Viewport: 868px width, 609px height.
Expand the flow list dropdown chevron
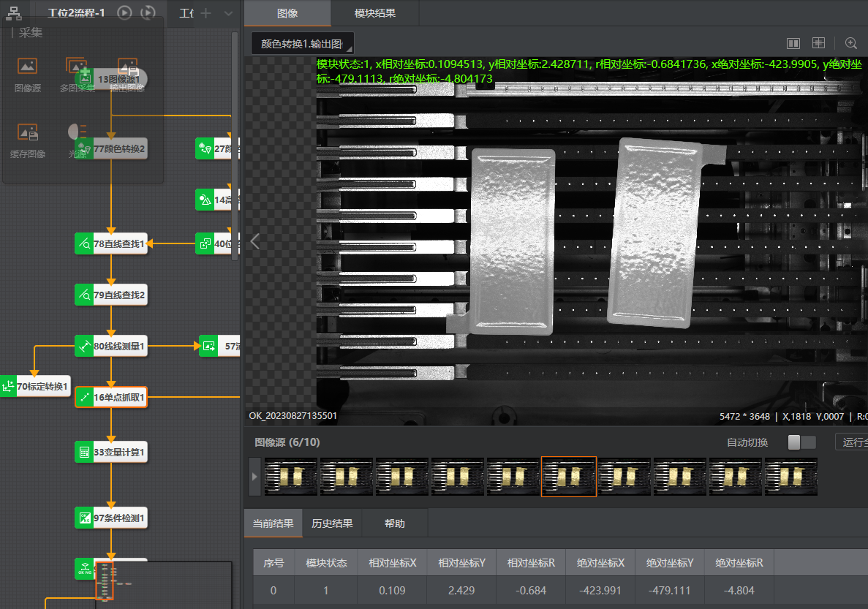228,13
